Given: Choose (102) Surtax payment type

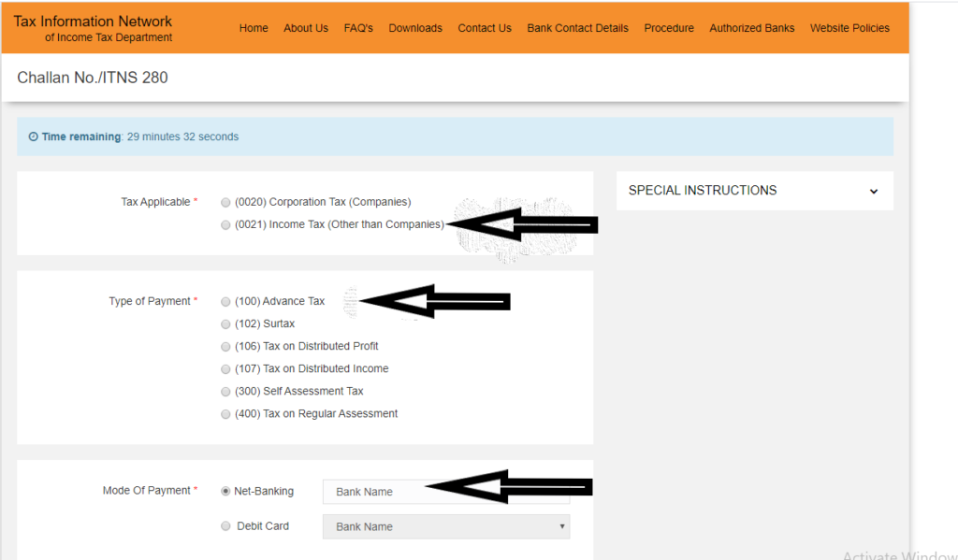Looking at the screenshot, I should coord(225,323).
